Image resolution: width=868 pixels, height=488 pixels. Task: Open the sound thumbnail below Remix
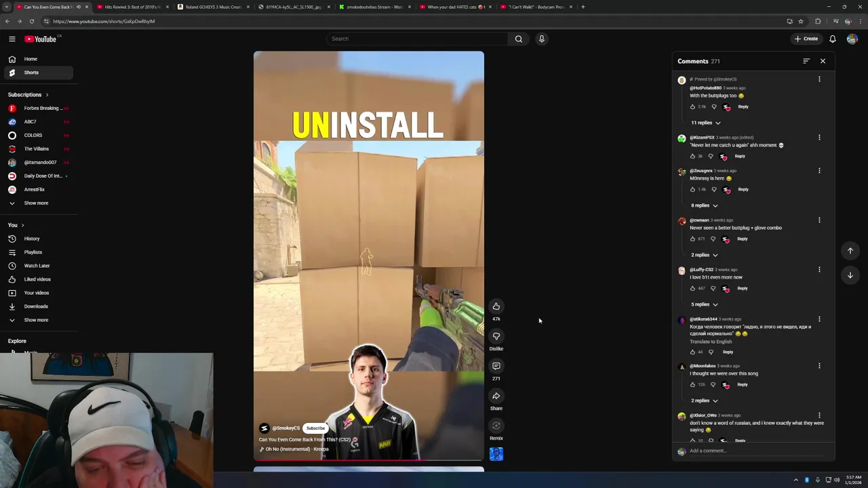(496, 454)
